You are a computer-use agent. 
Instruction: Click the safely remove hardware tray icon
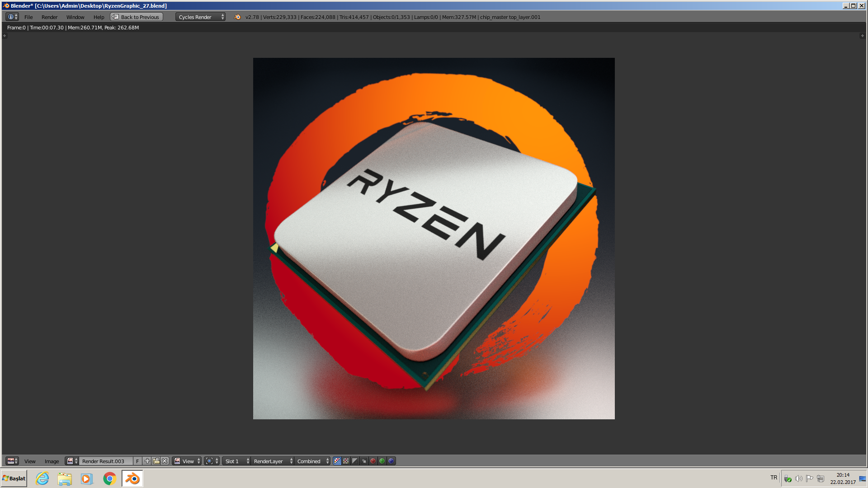coord(788,479)
